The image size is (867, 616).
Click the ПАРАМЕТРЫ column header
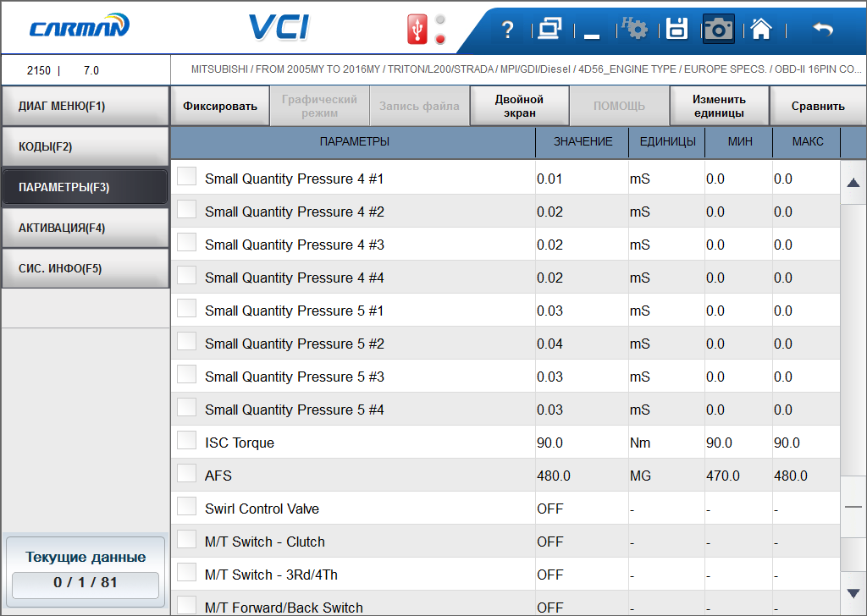tap(354, 142)
